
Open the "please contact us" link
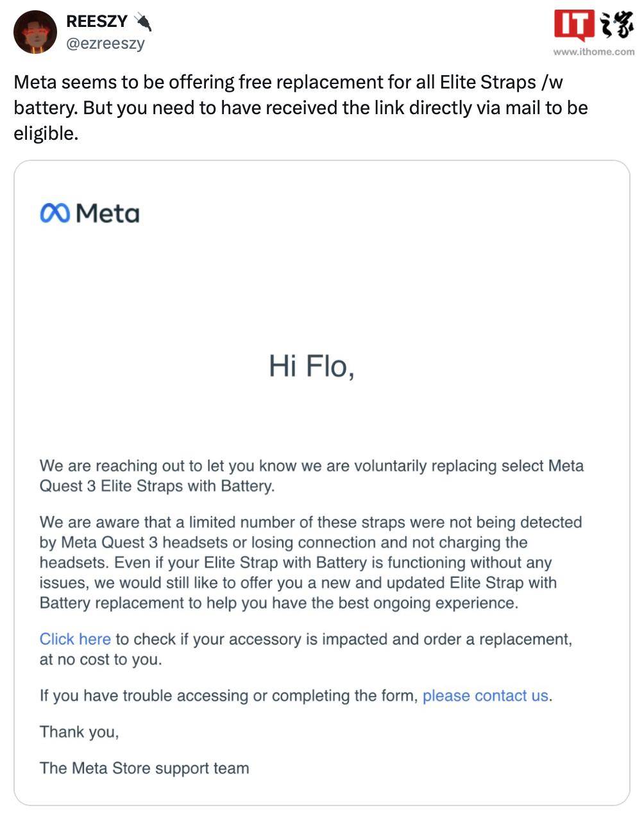[x=486, y=696]
